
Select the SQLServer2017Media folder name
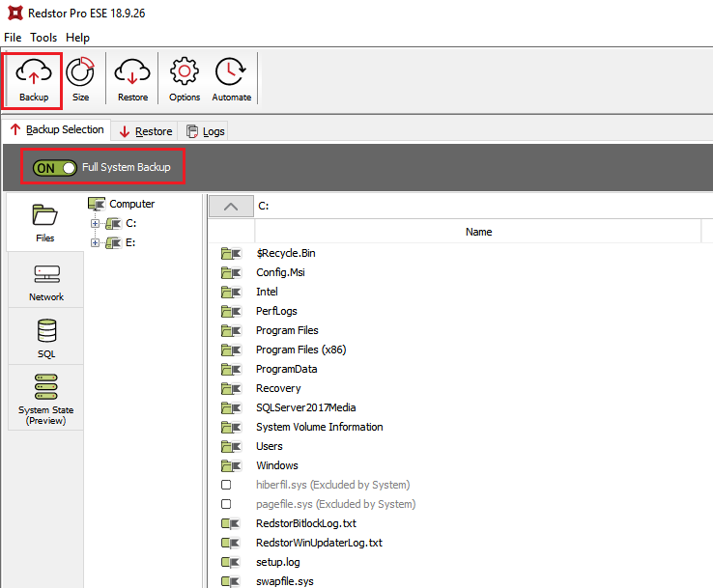point(305,407)
